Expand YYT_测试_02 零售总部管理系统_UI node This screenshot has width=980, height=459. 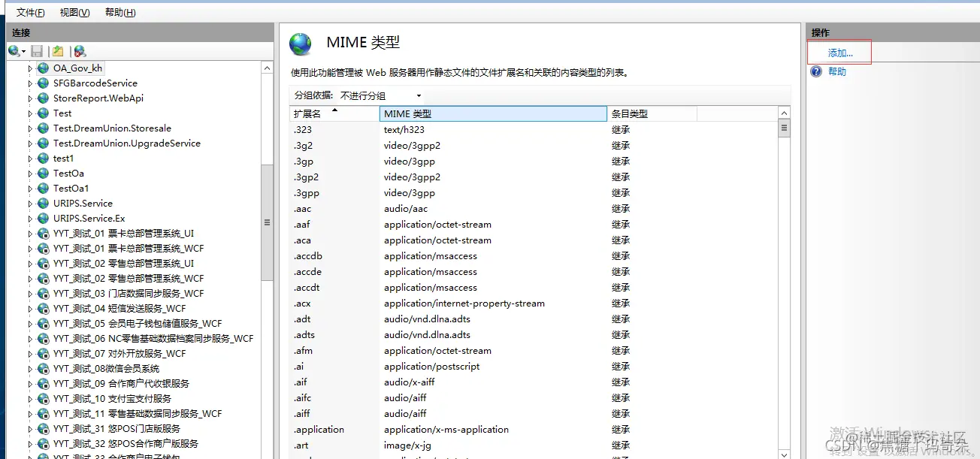point(31,263)
